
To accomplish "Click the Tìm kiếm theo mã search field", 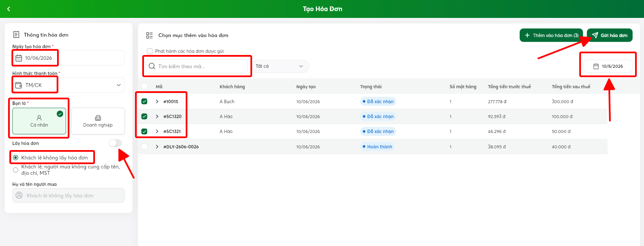I will 197,67.
